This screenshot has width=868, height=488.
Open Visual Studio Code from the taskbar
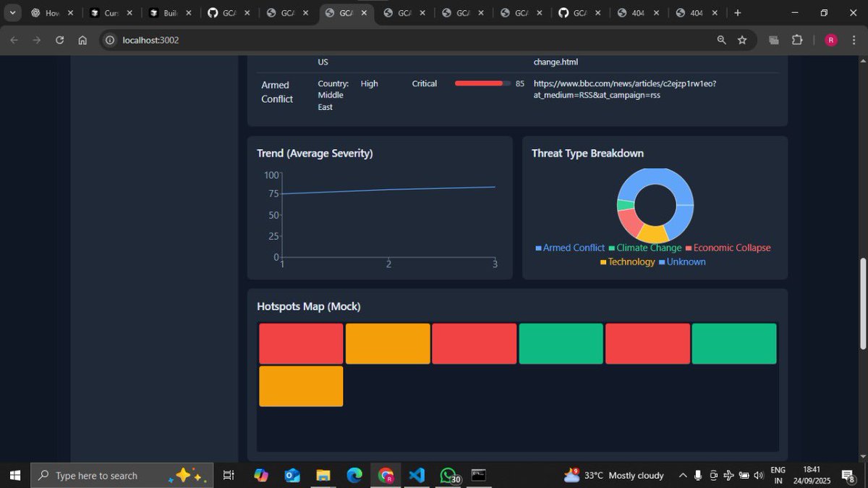[x=417, y=476]
